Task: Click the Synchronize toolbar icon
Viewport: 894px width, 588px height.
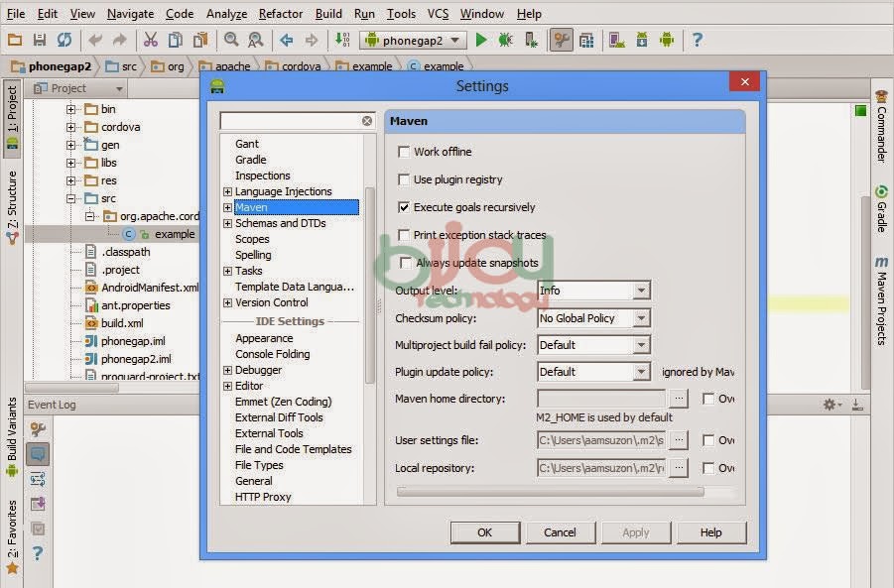Action: click(64, 40)
